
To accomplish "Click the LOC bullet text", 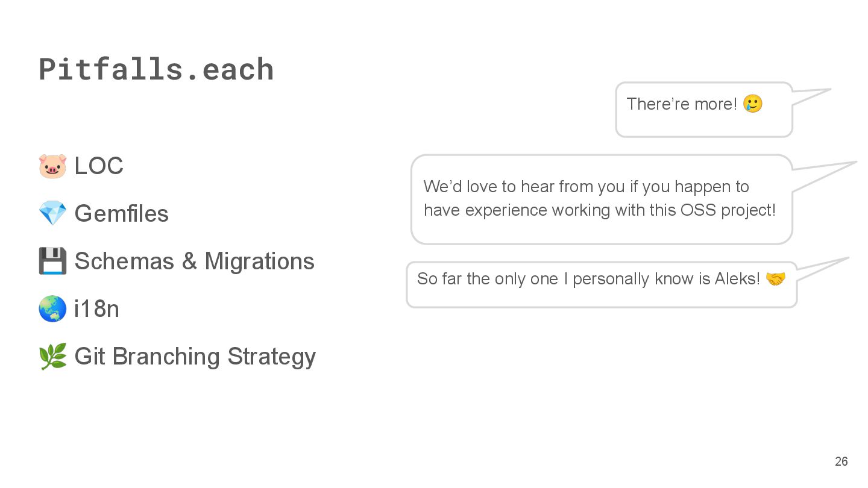I will (x=99, y=166).
